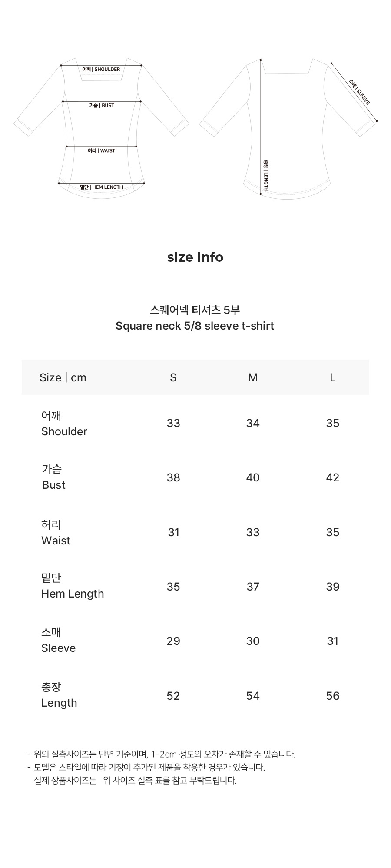The image size is (391, 868).
Task: Select the WAIST measurement label on diagram
Action: (x=101, y=150)
